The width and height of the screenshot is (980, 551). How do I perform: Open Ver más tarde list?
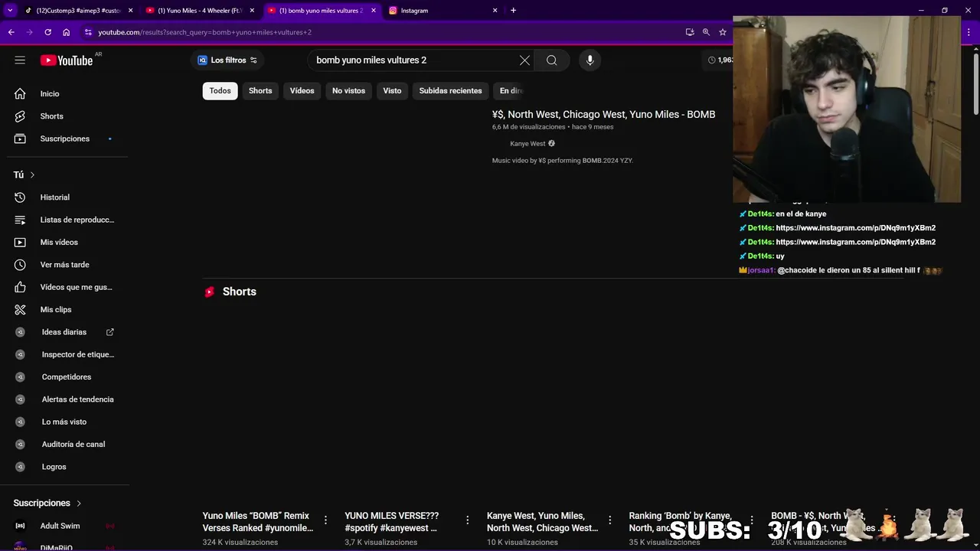tap(64, 265)
